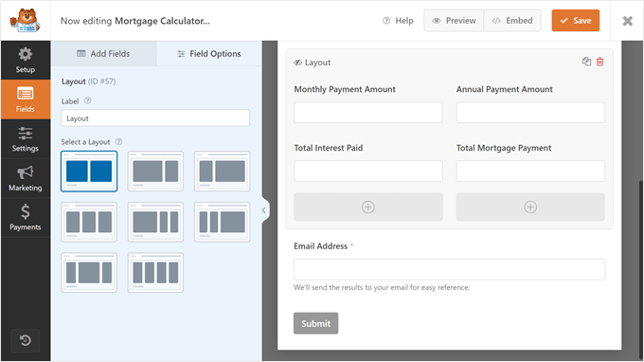Click the Email Address input field
Viewport: 644px width, 362px height.
point(449,269)
